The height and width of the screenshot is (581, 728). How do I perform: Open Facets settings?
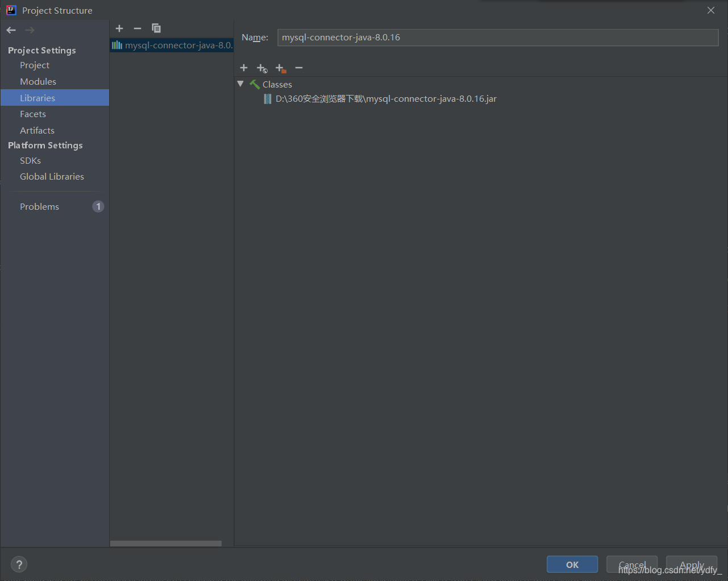tap(33, 114)
